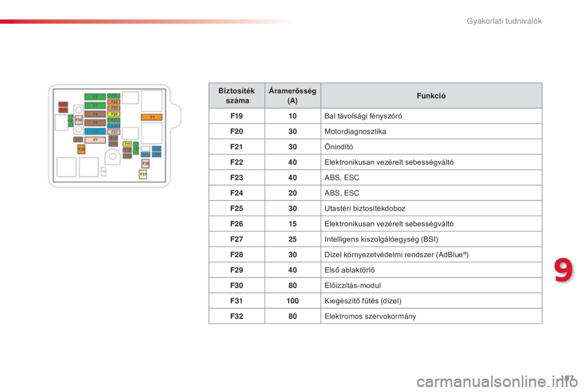Click the 'Biztosíték száma' column header
This screenshot has width=588, height=392.
236,96
